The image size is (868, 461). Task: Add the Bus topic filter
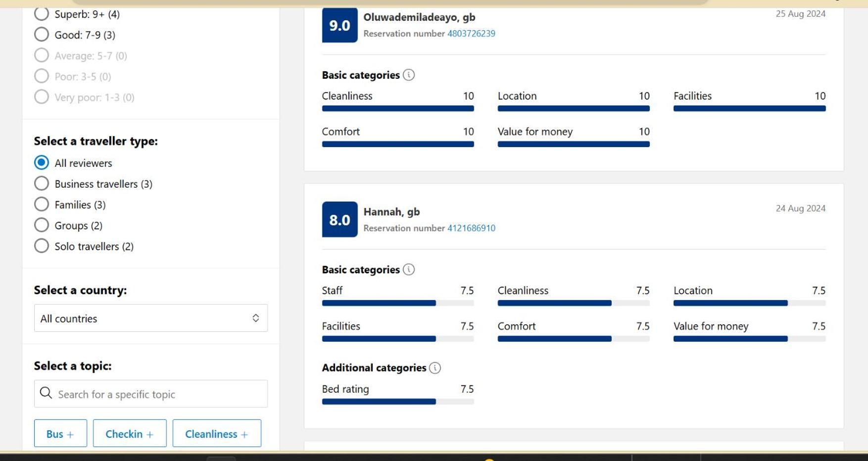[60, 433]
